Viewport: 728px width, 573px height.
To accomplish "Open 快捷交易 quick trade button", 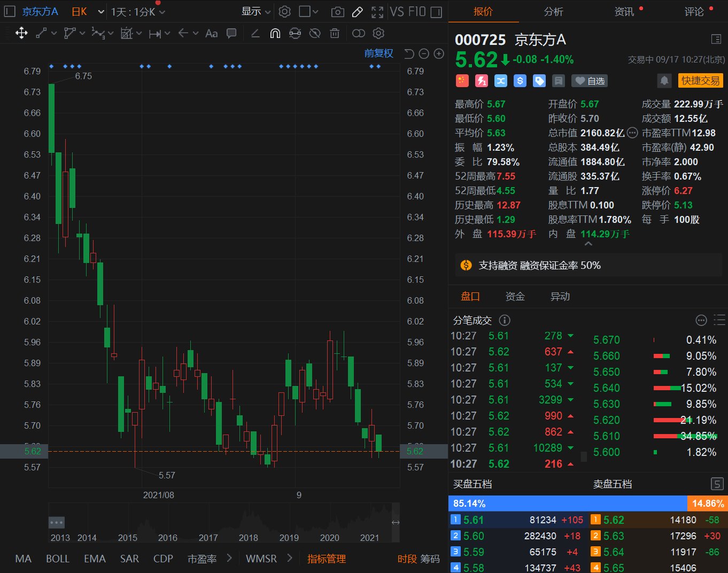I will pyautogui.click(x=700, y=81).
